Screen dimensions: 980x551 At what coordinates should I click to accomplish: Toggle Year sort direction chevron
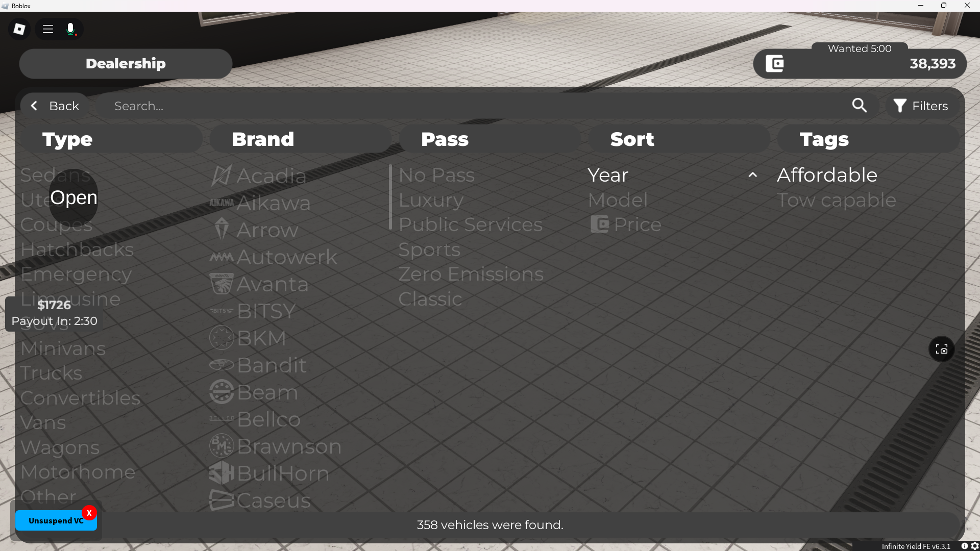click(x=752, y=175)
